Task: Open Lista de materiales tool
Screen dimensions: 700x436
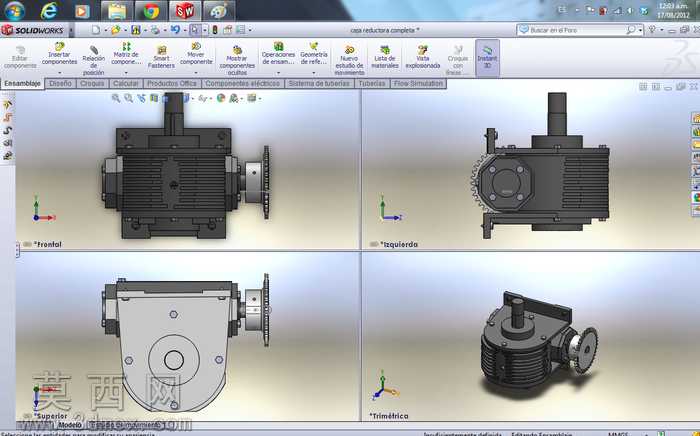Action: pyautogui.click(x=385, y=57)
